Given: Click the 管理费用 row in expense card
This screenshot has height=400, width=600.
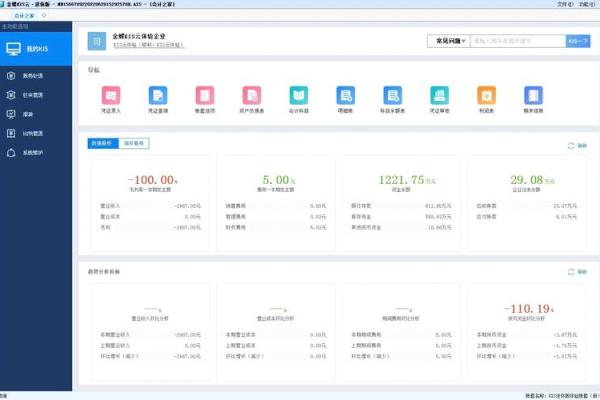Looking at the screenshot, I should [276, 217].
